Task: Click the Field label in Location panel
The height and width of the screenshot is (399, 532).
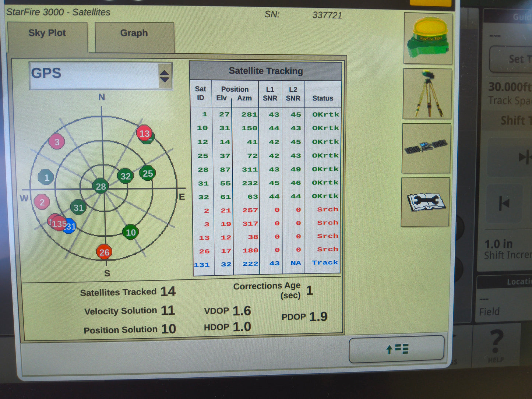Action: point(489,312)
